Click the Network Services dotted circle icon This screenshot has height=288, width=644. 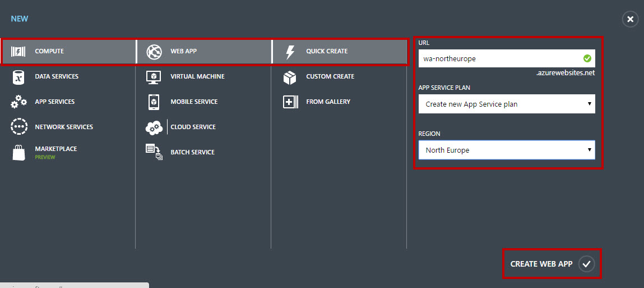(x=19, y=127)
